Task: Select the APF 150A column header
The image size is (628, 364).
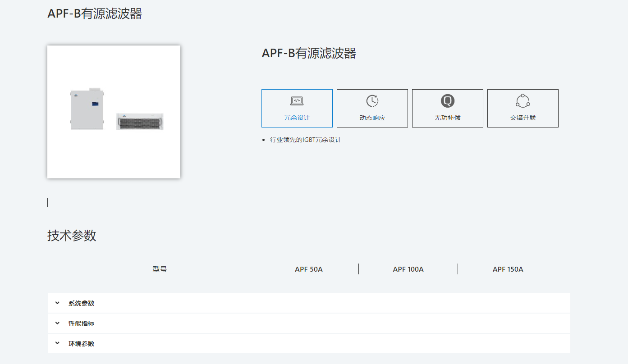Action: pos(508,269)
